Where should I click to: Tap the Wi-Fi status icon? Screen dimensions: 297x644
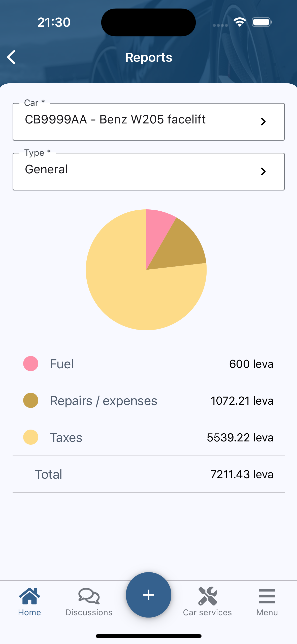click(240, 22)
